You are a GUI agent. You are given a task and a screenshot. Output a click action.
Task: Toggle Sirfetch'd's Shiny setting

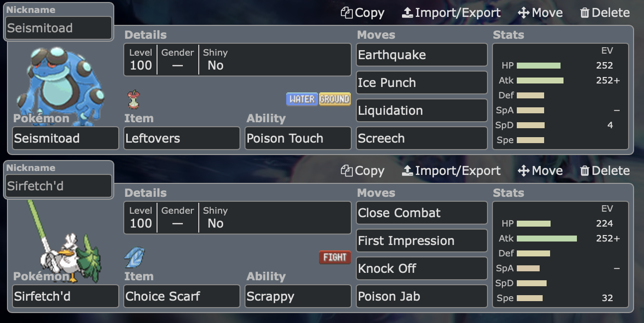pyautogui.click(x=215, y=218)
